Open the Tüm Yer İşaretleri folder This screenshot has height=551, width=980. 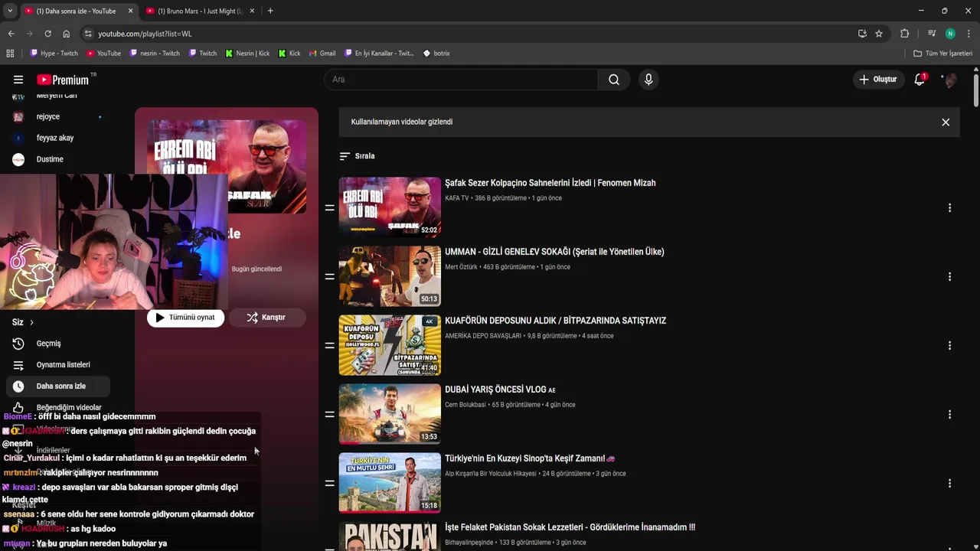942,54
